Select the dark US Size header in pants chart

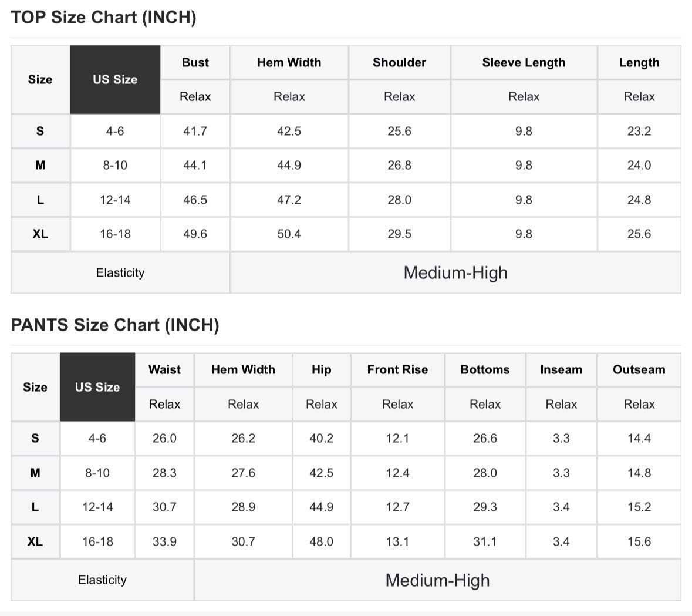[97, 387]
